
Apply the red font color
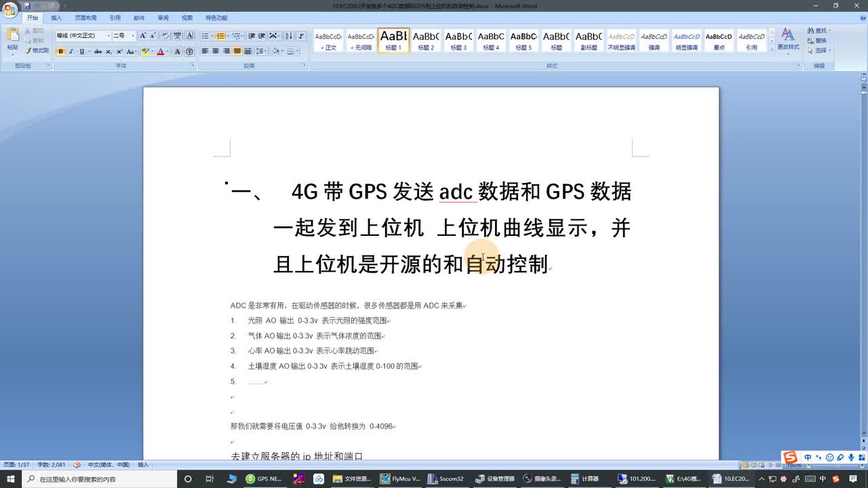161,52
